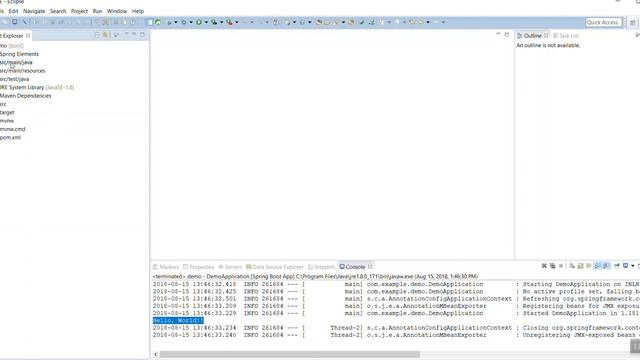Image resolution: width=640 pixels, height=360 pixels.
Task: Click the terminated DemoApplication launch description line
Action: pyautogui.click(x=315, y=276)
